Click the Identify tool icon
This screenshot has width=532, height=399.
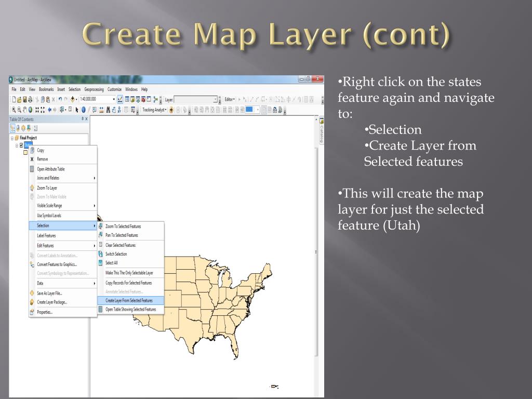(83, 110)
